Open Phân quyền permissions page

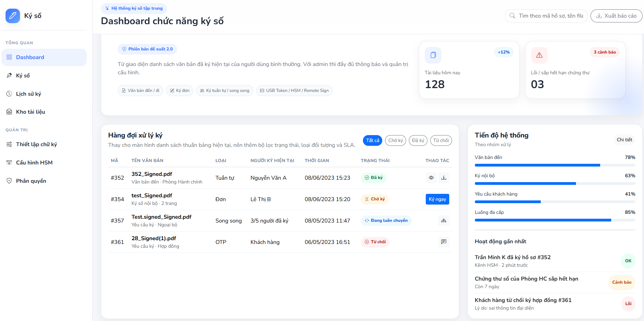(x=44, y=181)
